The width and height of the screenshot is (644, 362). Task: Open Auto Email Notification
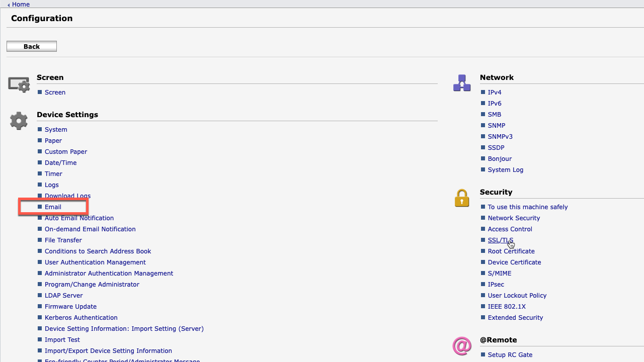(x=79, y=218)
